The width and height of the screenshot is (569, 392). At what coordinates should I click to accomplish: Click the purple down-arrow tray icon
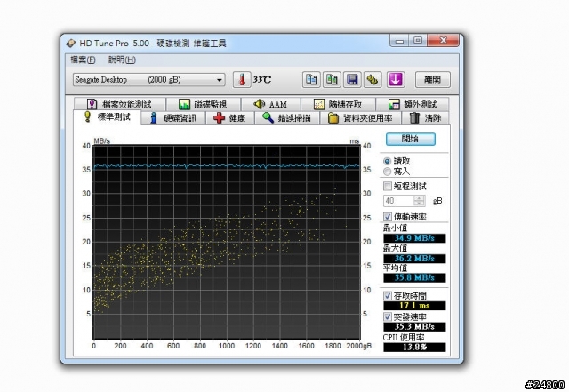pyautogui.click(x=395, y=79)
